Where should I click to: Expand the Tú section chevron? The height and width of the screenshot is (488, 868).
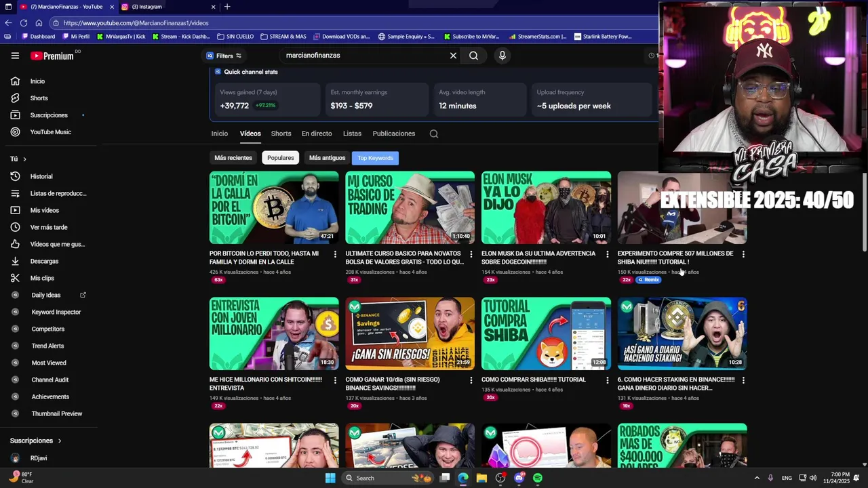(x=24, y=159)
